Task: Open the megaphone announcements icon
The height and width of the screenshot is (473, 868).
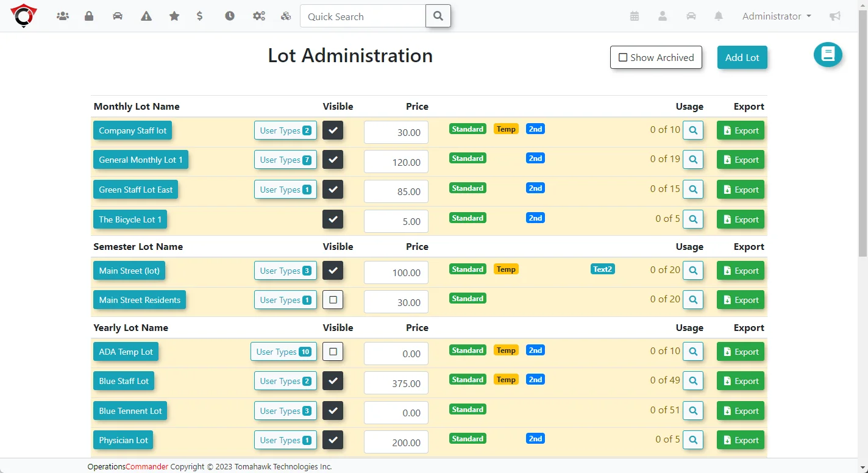Action: click(x=834, y=16)
